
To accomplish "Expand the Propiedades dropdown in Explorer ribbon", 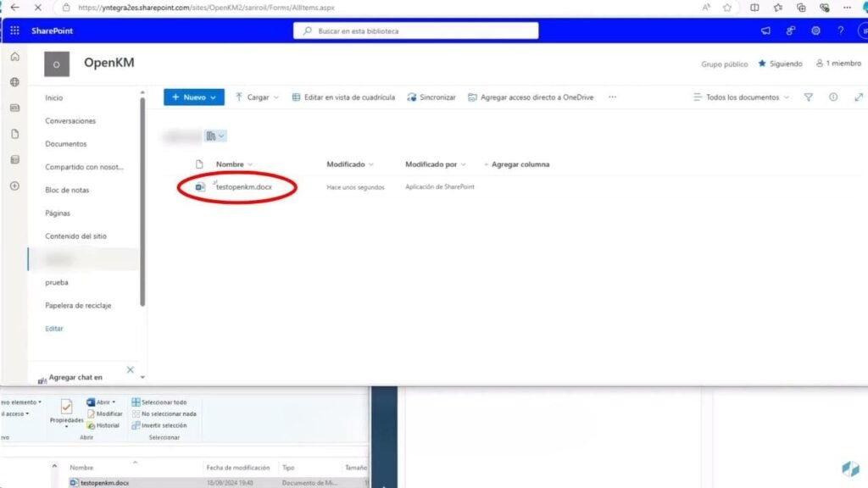I will click(x=66, y=427).
